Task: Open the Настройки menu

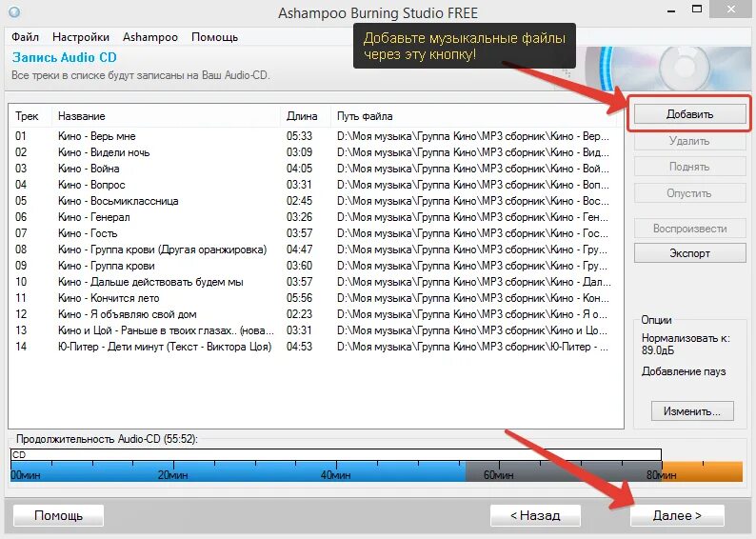Action: click(x=81, y=37)
